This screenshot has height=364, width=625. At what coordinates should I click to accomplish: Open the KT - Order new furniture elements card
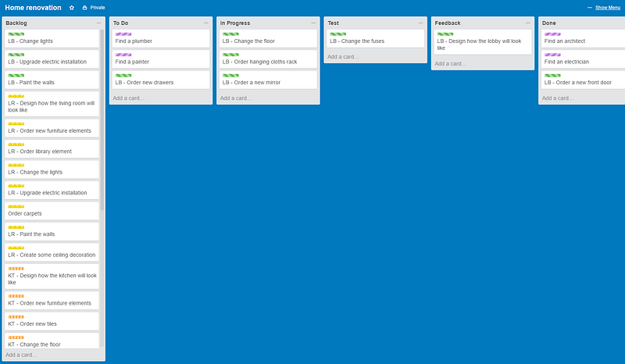(x=52, y=301)
